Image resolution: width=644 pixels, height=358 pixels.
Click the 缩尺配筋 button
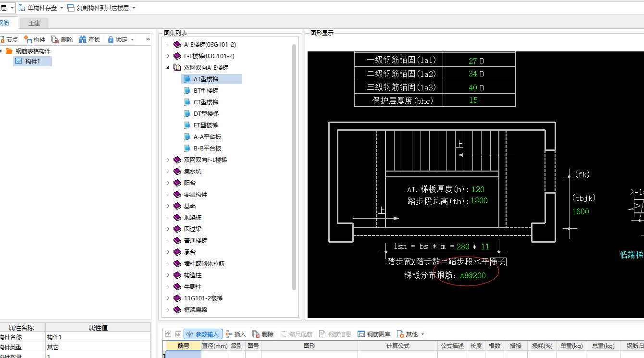coord(297,334)
